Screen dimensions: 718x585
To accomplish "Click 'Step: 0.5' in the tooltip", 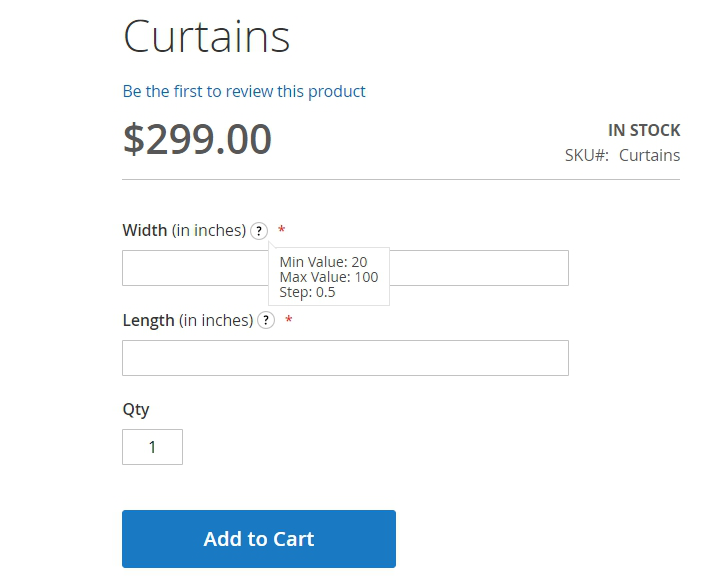I will click(x=307, y=292).
